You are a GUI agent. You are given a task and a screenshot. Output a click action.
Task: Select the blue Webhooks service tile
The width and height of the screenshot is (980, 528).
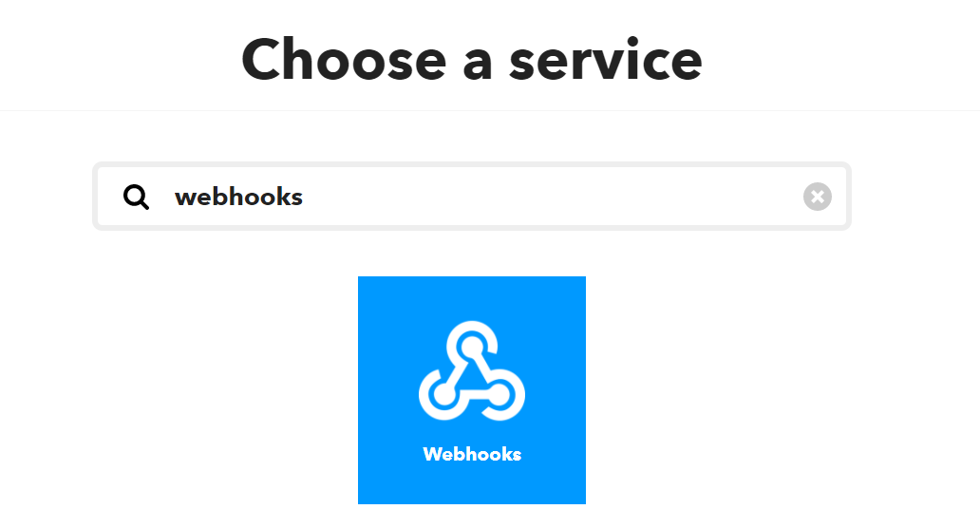pyautogui.click(x=472, y=390)
